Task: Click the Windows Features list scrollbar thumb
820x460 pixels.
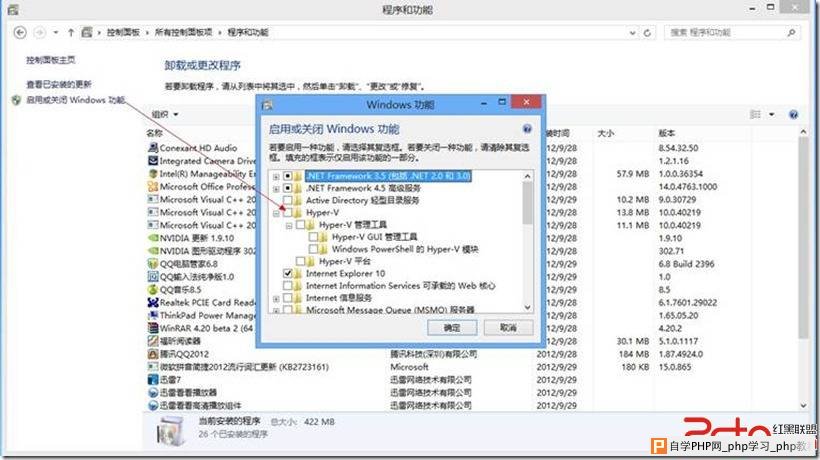Action: coord(527,204)
